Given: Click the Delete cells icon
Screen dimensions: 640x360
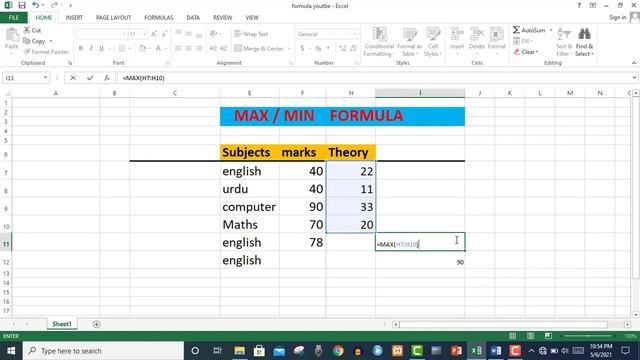Looking at the screenshot, I should click(476, 34).
